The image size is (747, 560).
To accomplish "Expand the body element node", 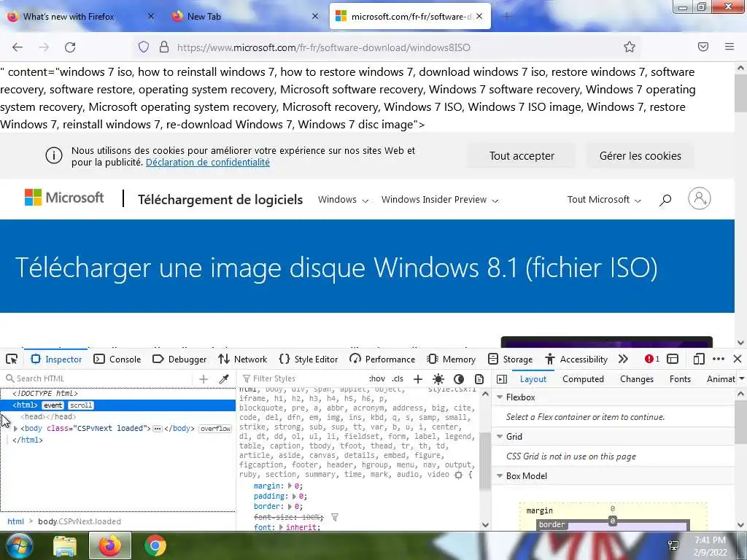I will (16, 429).
